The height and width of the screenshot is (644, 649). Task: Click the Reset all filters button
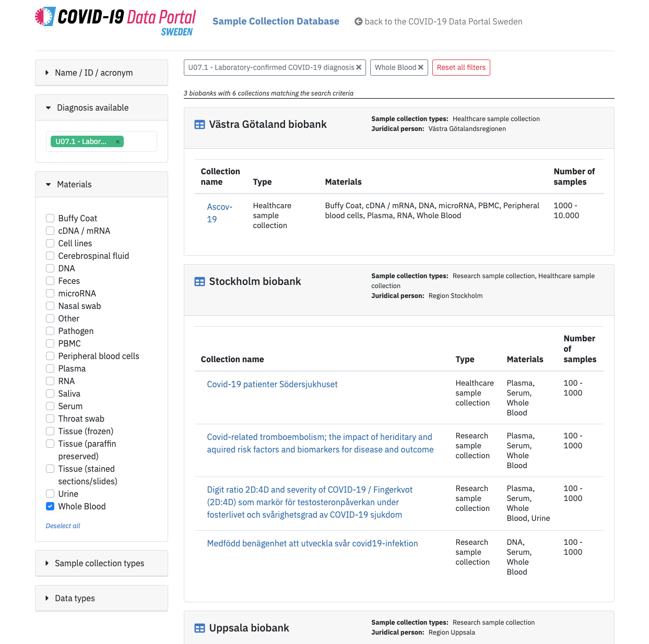(461, 67)
